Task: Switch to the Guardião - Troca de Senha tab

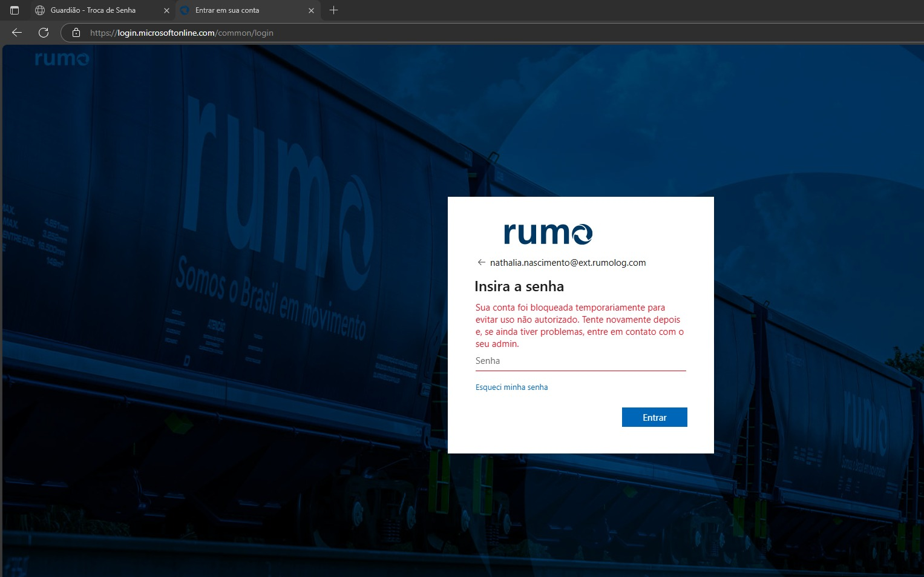Action: (102, 10)
